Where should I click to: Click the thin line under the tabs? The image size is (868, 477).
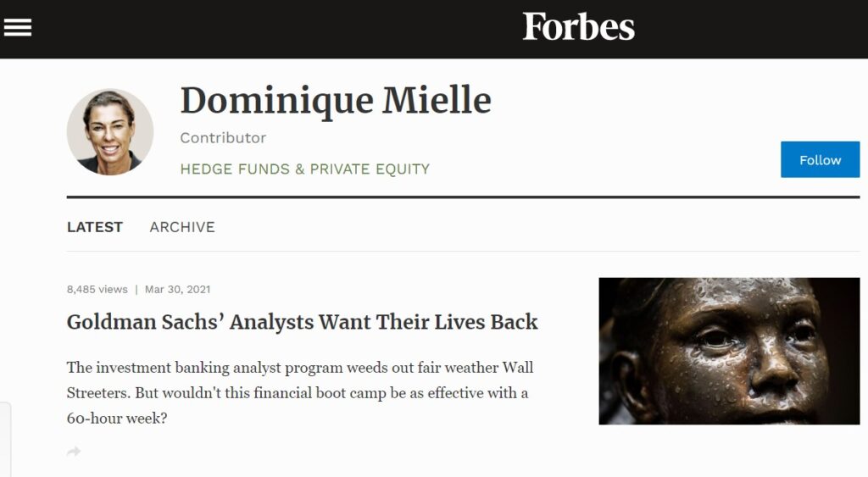464,251
